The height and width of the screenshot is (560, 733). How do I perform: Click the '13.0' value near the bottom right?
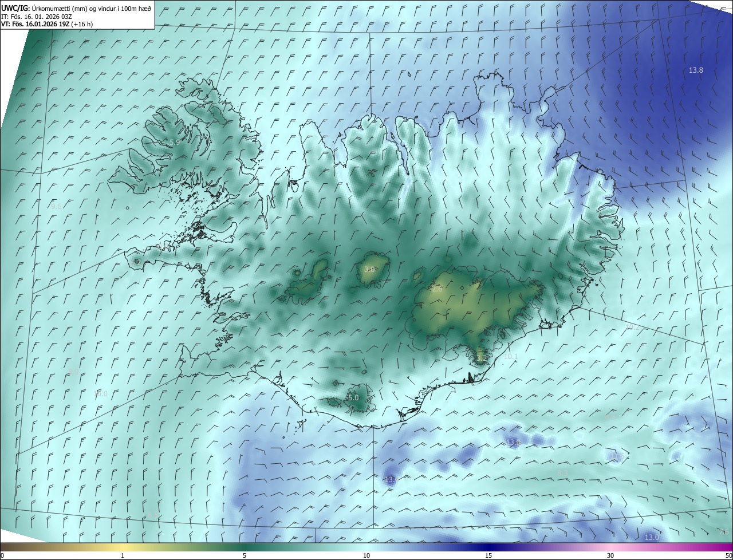click(x=652, y=537)
